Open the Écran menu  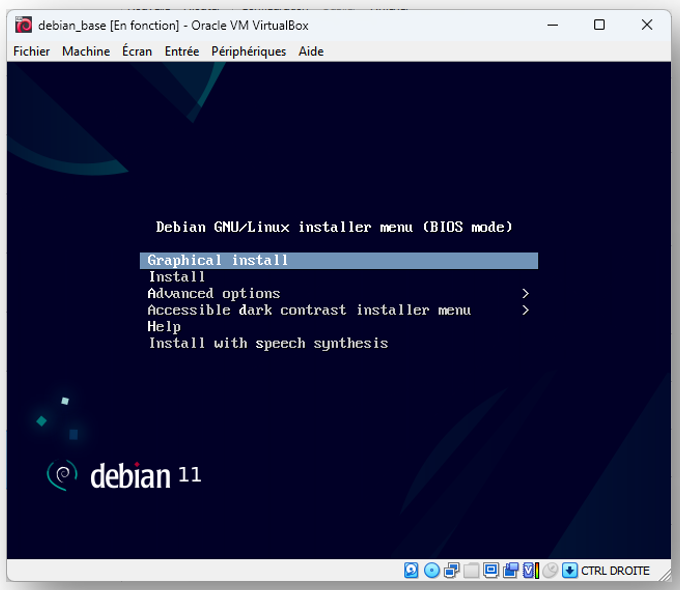click(x=137, y=51)
